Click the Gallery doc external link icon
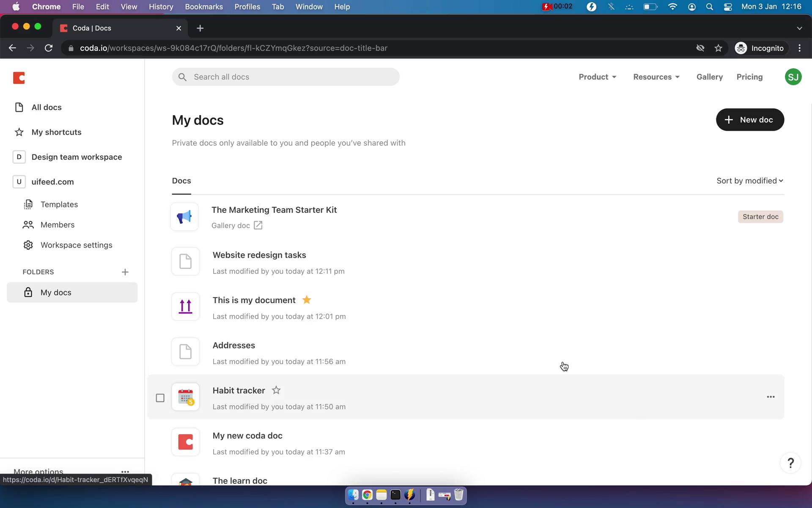Screen dimensions: 812x508 click(x=258, y=225)
